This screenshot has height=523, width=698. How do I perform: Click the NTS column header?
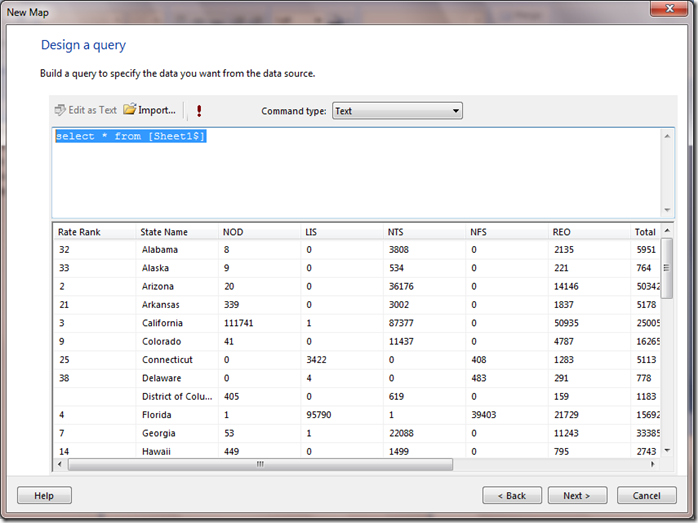pos(424,232)
